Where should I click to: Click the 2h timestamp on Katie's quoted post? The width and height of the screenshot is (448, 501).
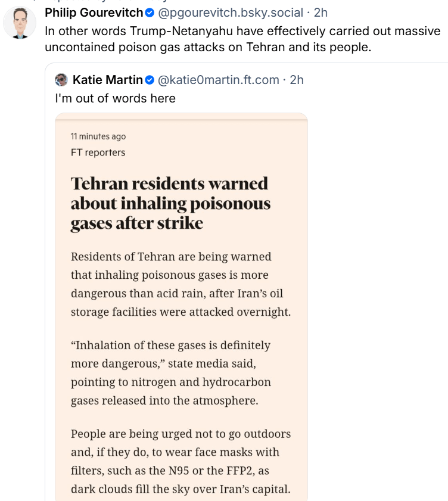[297, 80]
